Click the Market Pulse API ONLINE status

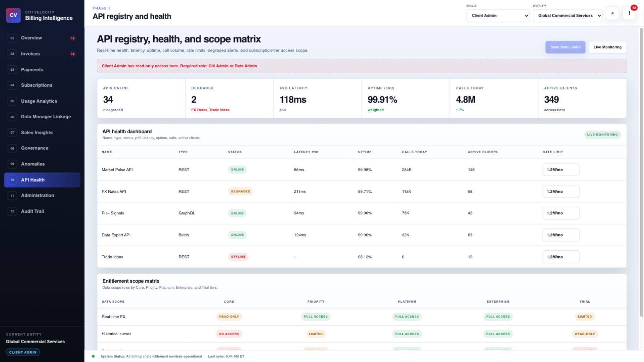click(x=237, y=170)
